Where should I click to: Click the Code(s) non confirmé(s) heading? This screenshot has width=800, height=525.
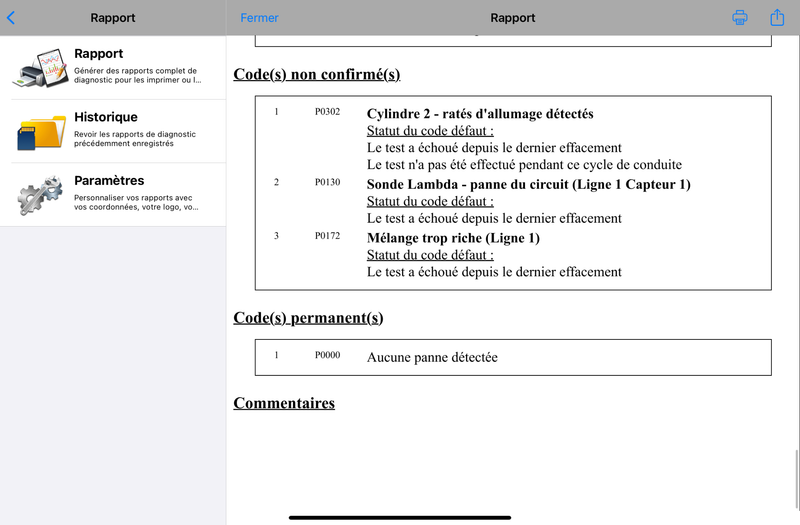click(x=316, y=74)
